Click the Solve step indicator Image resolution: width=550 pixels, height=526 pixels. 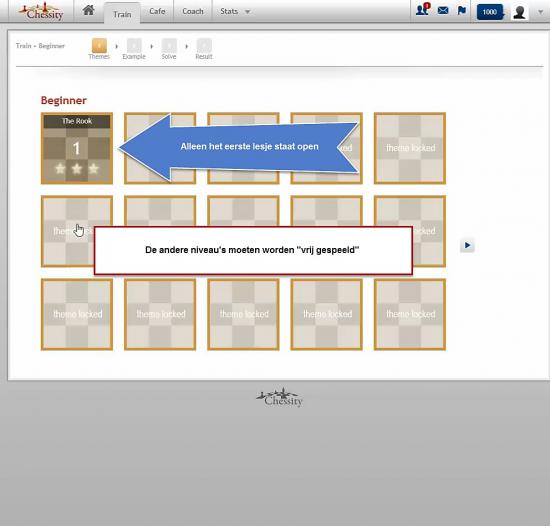click(169, 49)
